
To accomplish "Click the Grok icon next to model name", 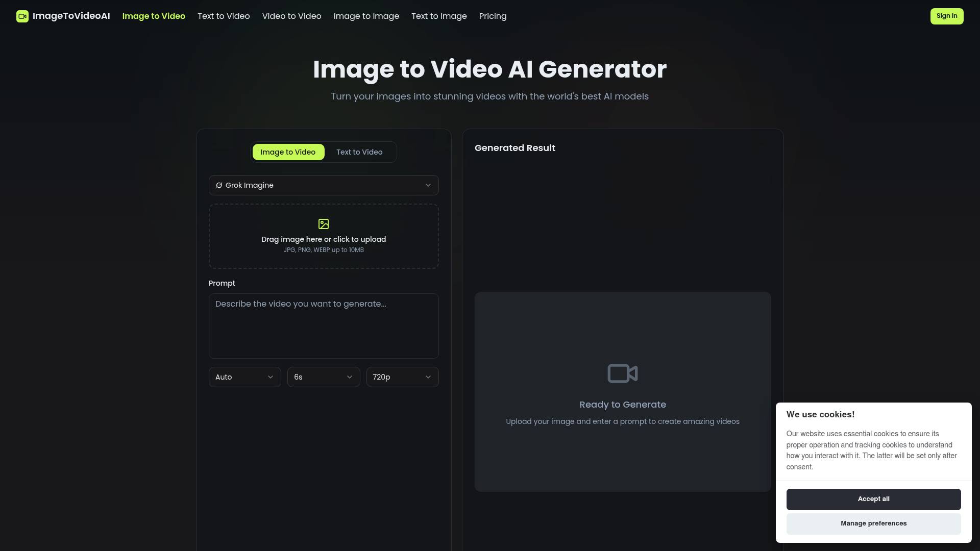I will [218, 185].
